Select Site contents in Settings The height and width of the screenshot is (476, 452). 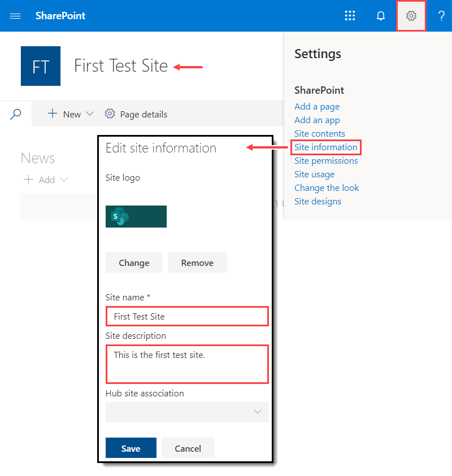(320, 134)
